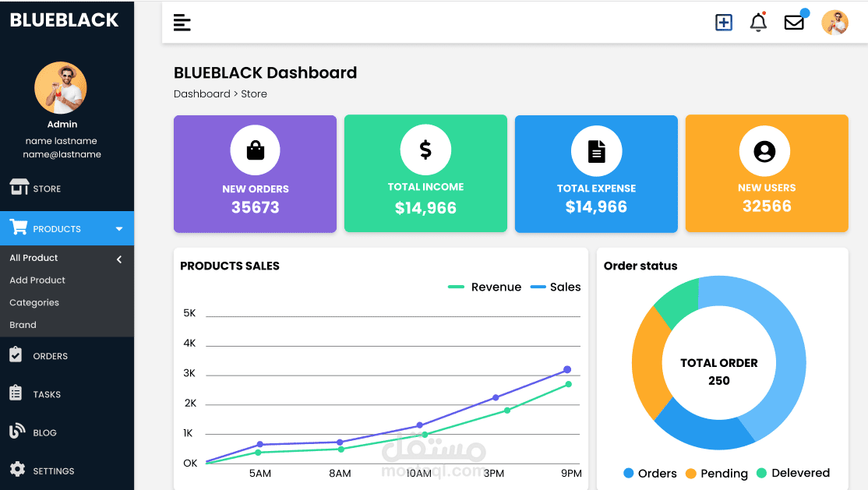Select Add Product in sidebar
This screenshot has width=868, height=490.
coord(39,280)
